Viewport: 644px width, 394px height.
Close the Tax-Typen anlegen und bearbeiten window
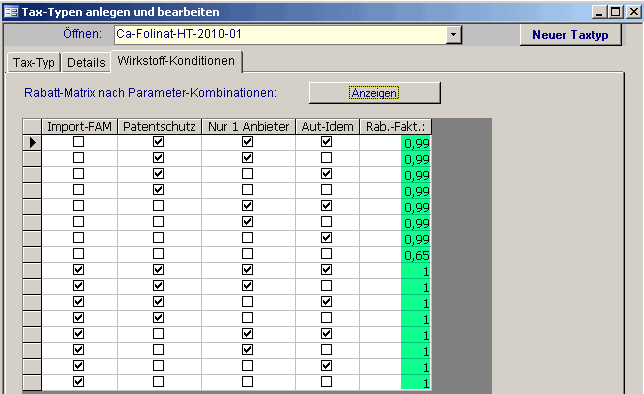[634, 12]
